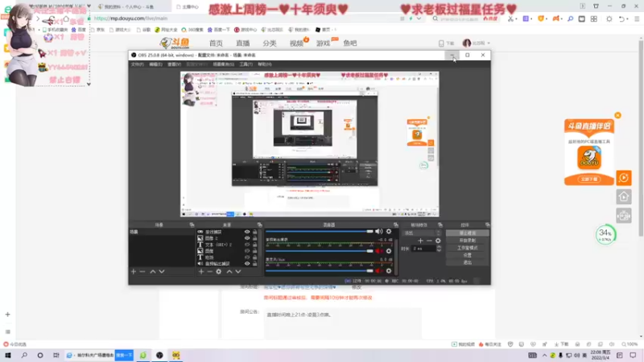The height and width of the screenshot is (362, 644).
Task: Open the OBS 文件(F) menu
Action: click(137, 64)
